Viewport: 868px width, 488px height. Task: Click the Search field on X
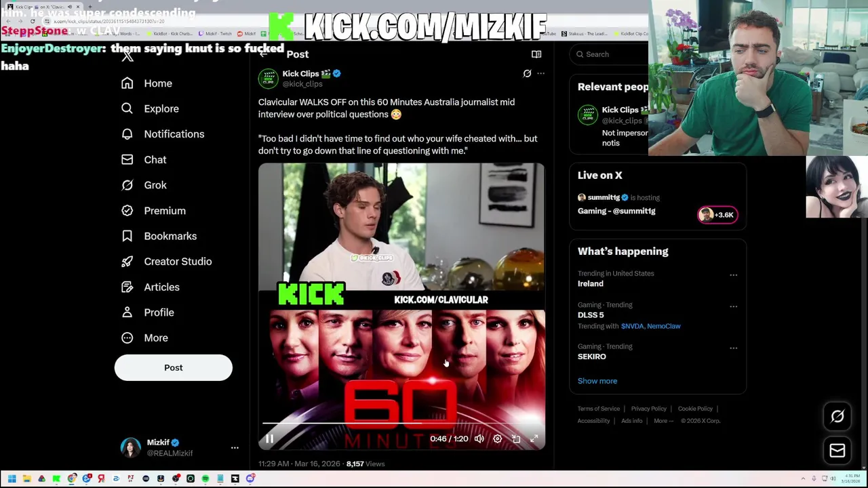[x=610, y=54]
